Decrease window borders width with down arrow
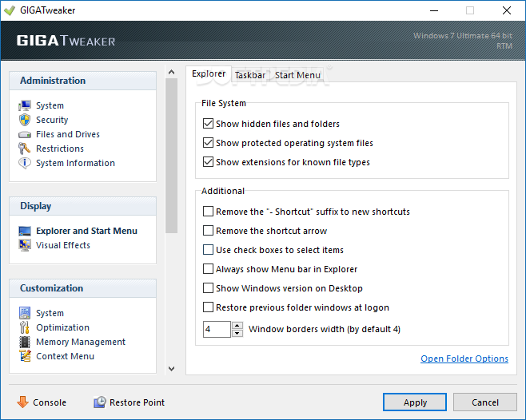Screen dimensions: 526x420 pyautogui.click(x=237, y=333)
